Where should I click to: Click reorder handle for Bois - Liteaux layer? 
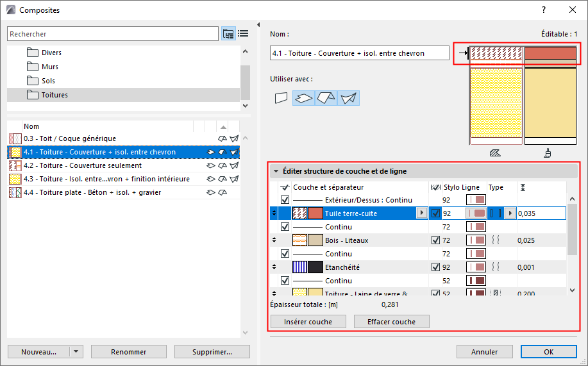(274, 240)
